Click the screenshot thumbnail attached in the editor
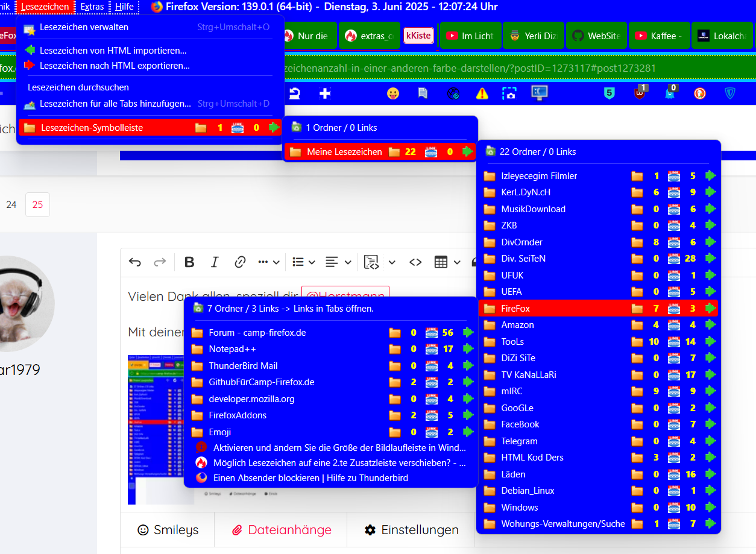756x554 pixels. [x=156, y=429]
